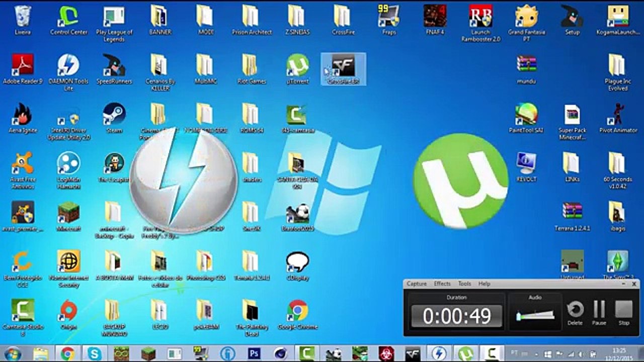Click the recording duration display
The width and height of the screenshot is (644, 362).
[456, 316]
